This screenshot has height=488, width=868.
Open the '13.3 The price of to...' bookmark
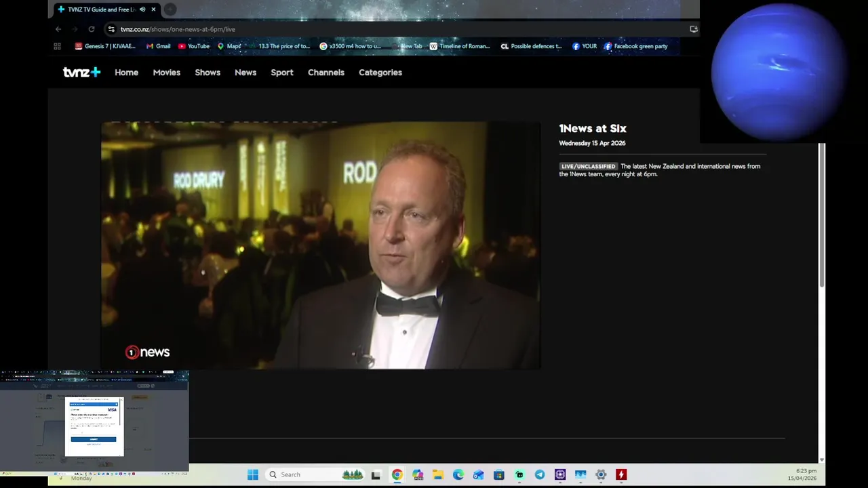coord(279,46)
